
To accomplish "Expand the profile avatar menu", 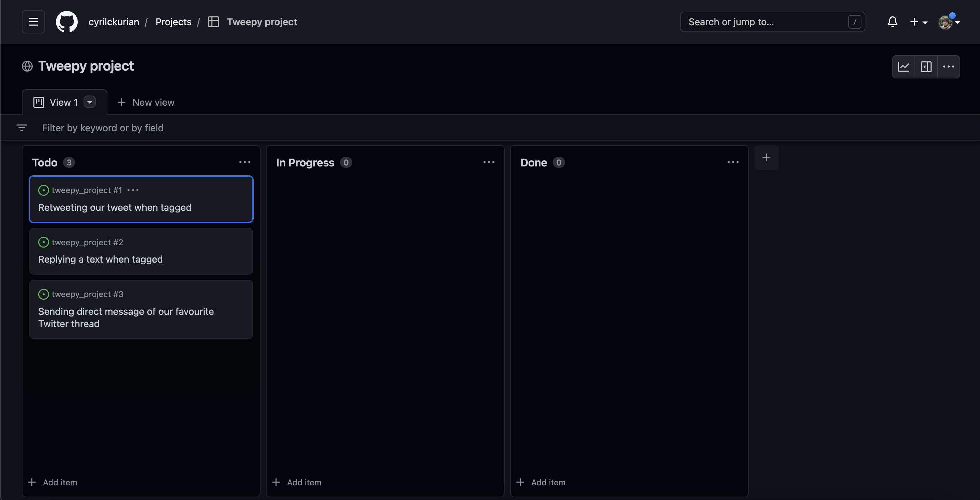I will point(948,22).
